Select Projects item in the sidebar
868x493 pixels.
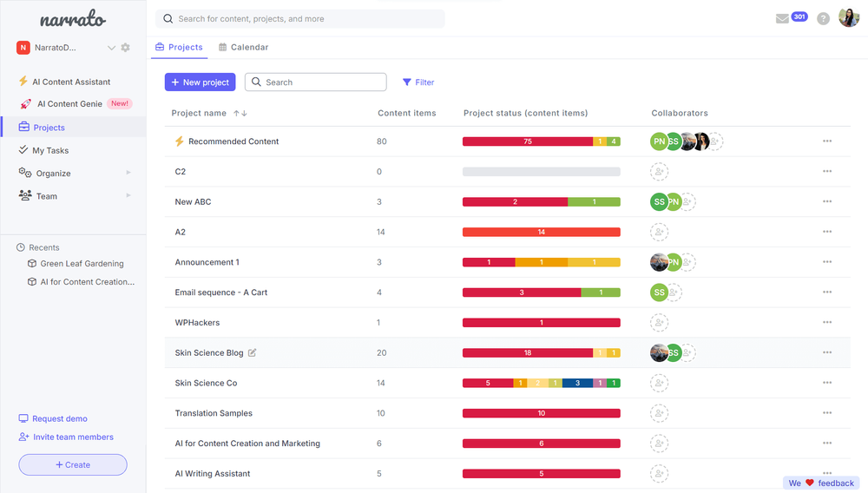pos(74,127)
